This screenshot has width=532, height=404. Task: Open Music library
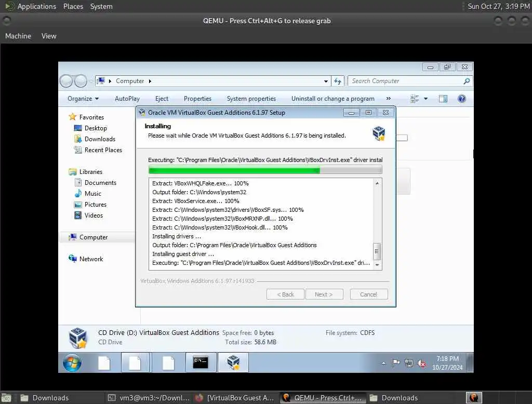[x=92, y=193]
